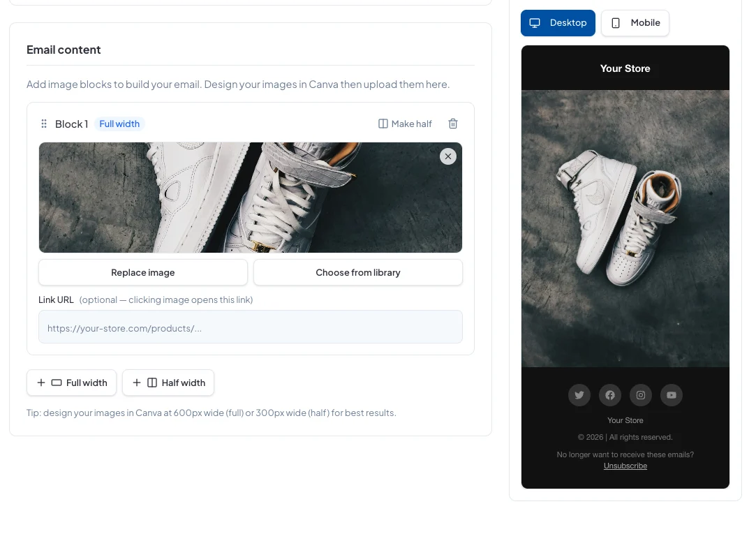Switch the preview to Mobile view
This screenshot has width=756, height=541.
point(635,22)
